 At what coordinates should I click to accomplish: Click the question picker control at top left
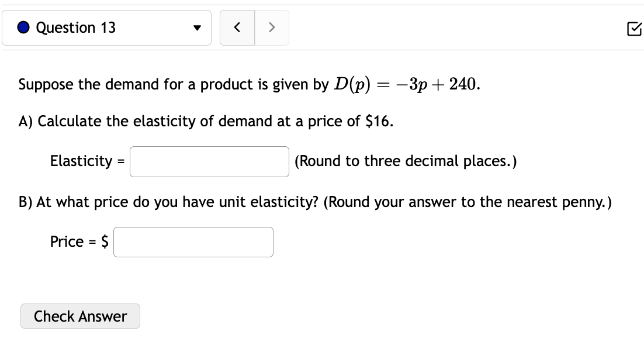107,27
